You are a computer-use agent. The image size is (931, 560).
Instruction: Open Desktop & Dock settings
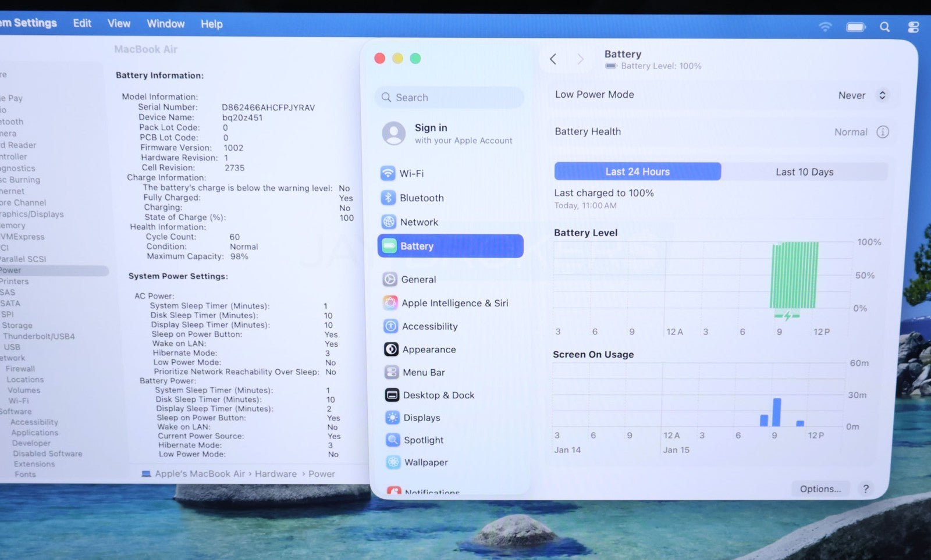click(438, 395)
